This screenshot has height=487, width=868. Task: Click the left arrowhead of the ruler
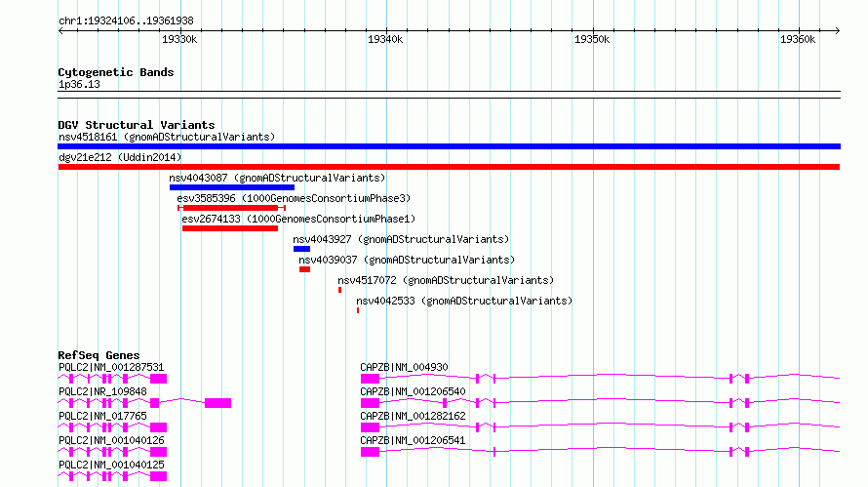[60, 31]
